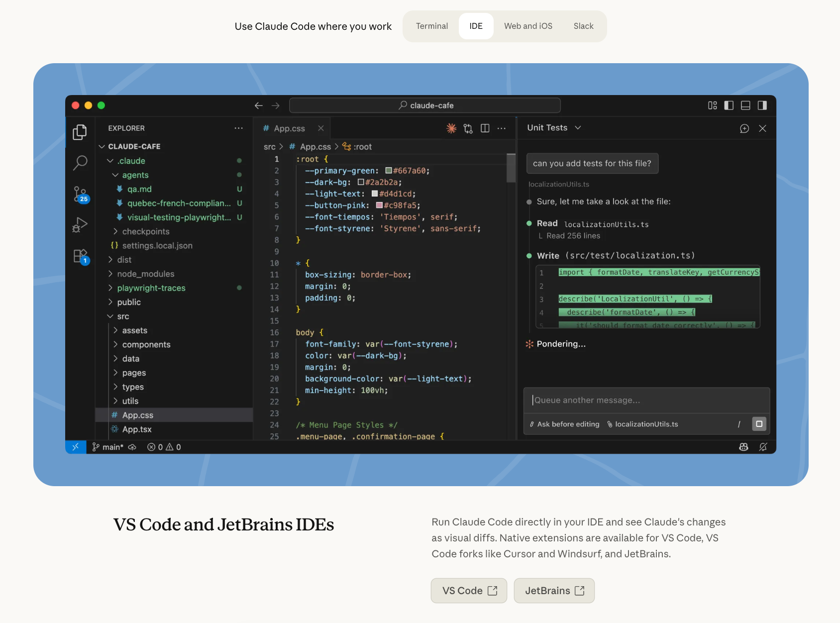The height and width of the screenshot is (623, 840).
Task: Click the VS Code link button
Action: (469, 591)
